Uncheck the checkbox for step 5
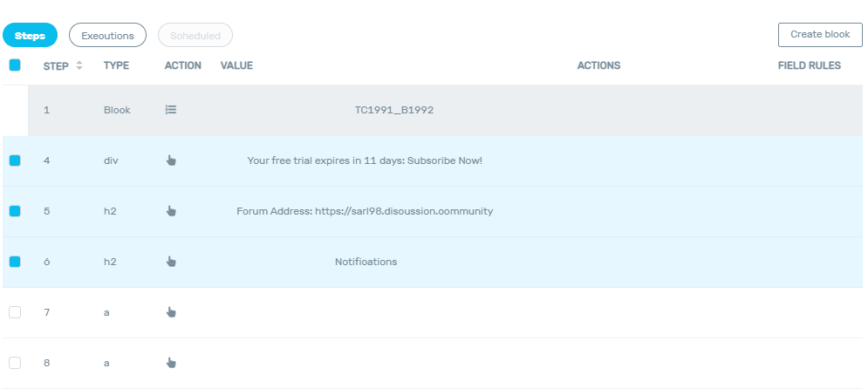The width and height of the screenshot is (868, 389). pos(15,211)
